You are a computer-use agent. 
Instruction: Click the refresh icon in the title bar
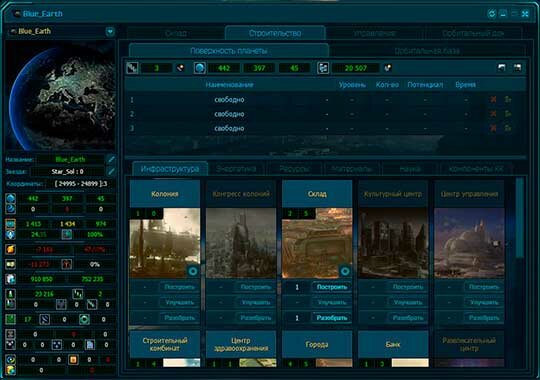pyautogui.click(x=492, y=13)
